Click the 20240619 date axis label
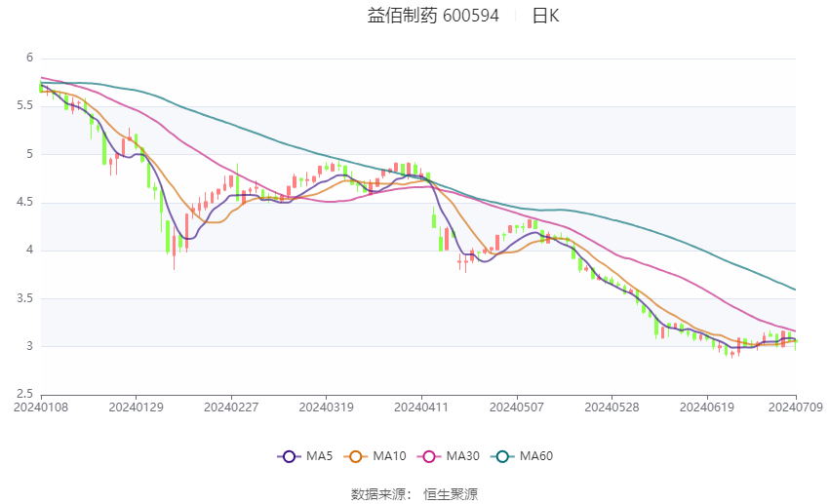Viewport: 829px width, 504px height. pyautogui.click(x=707, y=407)
